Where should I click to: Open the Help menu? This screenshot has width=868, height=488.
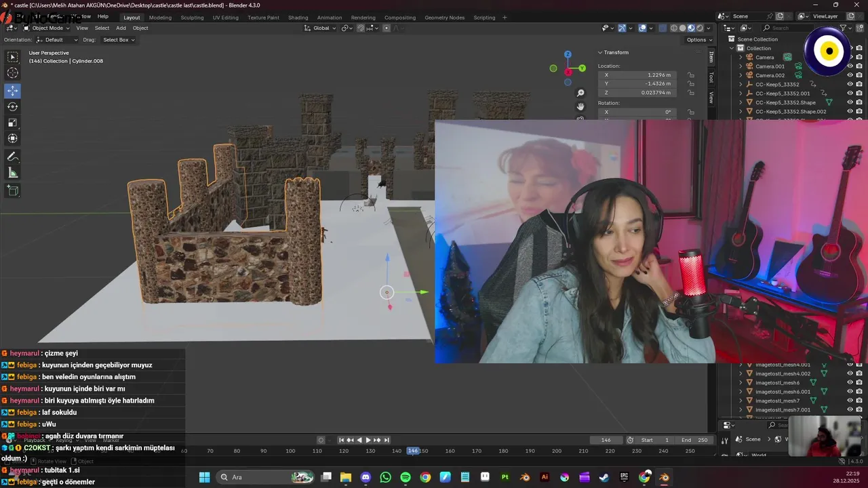(x=102, y=16)
